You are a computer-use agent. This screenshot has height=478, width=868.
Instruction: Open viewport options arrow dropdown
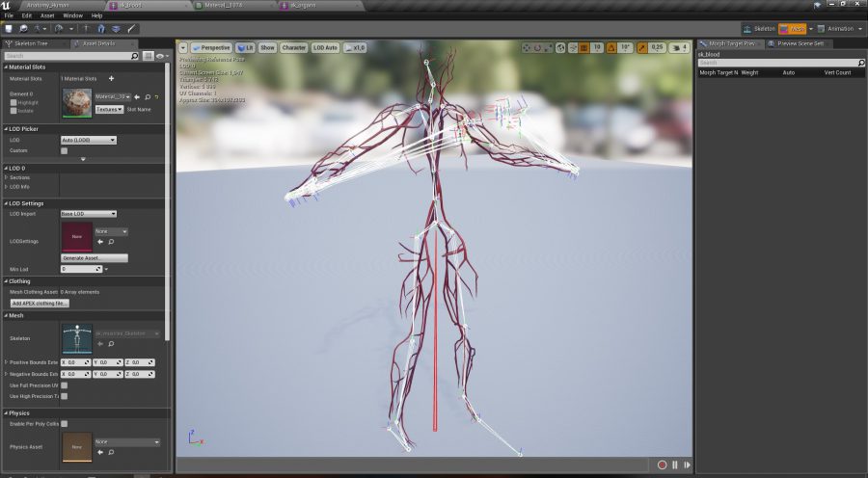[183, 48]
